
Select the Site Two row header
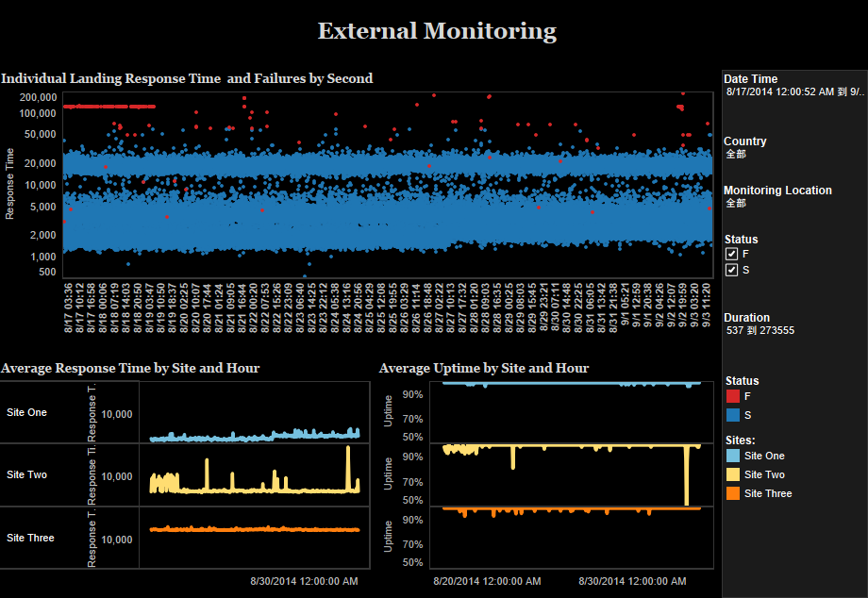coord(26,475)
